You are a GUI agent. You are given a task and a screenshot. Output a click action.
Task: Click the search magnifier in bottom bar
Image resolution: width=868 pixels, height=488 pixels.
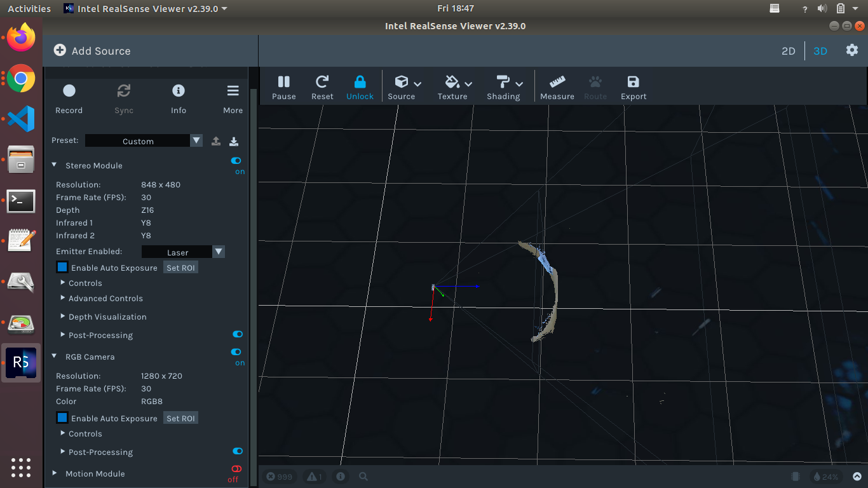(363, 476)
